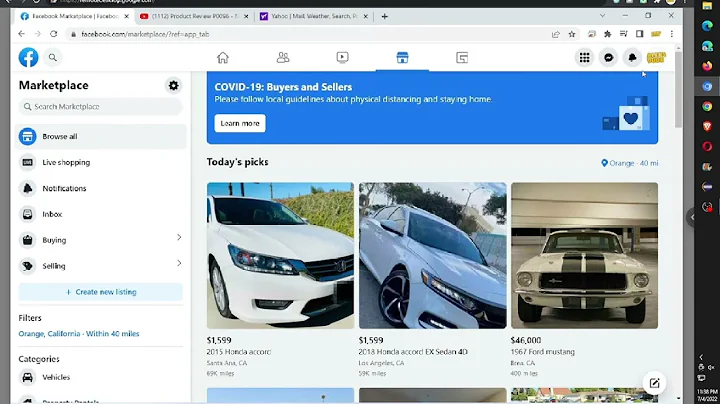Open Facebook notifications bell in header
Viewport: 720px width, 404px height.
tap(632, 57)
